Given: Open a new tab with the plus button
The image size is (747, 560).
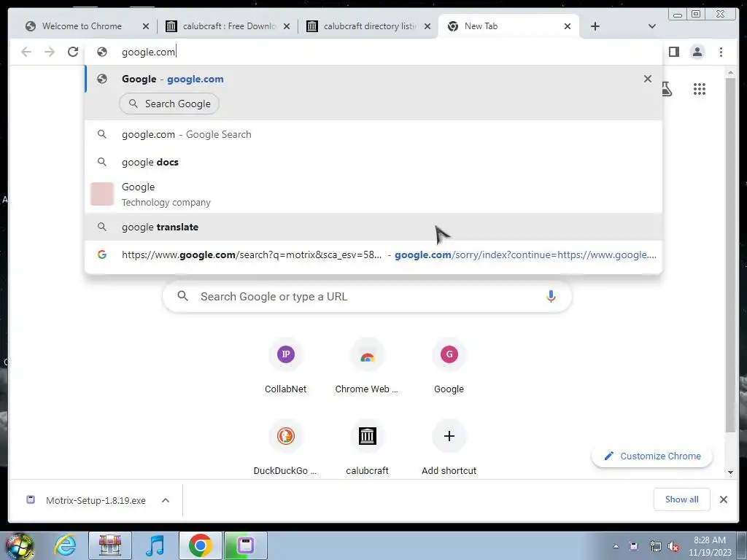Looking at the screenshot, I should pyautogui.click(x=595, y=26).
